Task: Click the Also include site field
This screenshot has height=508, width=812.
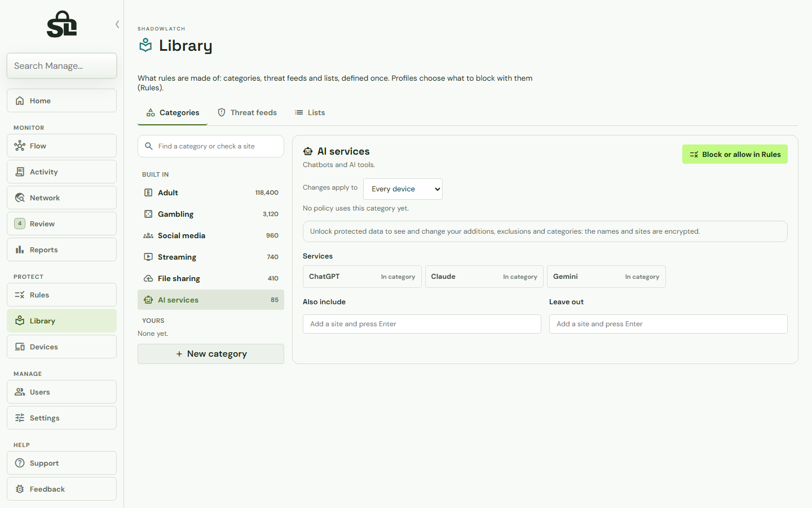Action: (422, 324)
